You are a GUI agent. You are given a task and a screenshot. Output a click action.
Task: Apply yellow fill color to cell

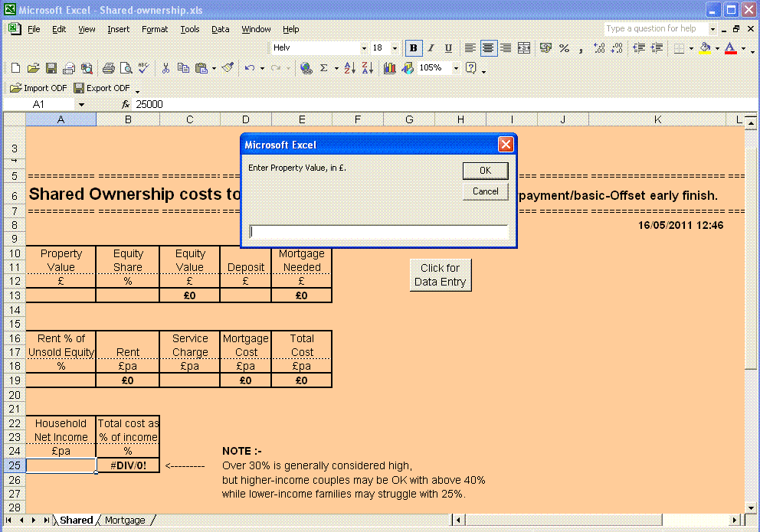706,48
